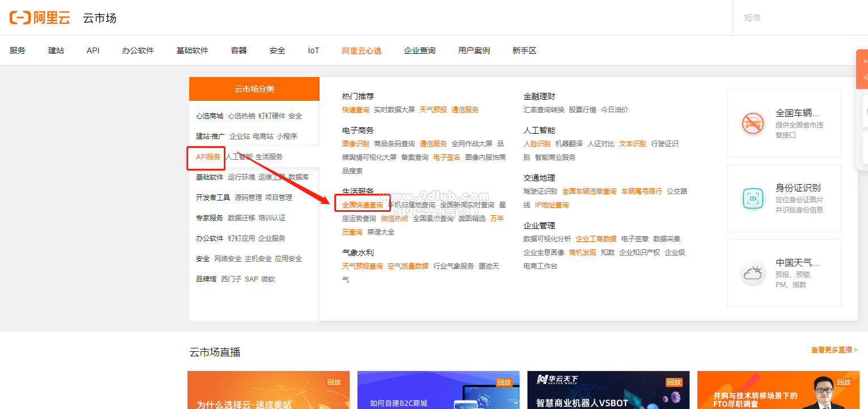The width and height of the screenshot is (868, 409).
Task: Select 品牌馆 category
Action: click(206, 279)
